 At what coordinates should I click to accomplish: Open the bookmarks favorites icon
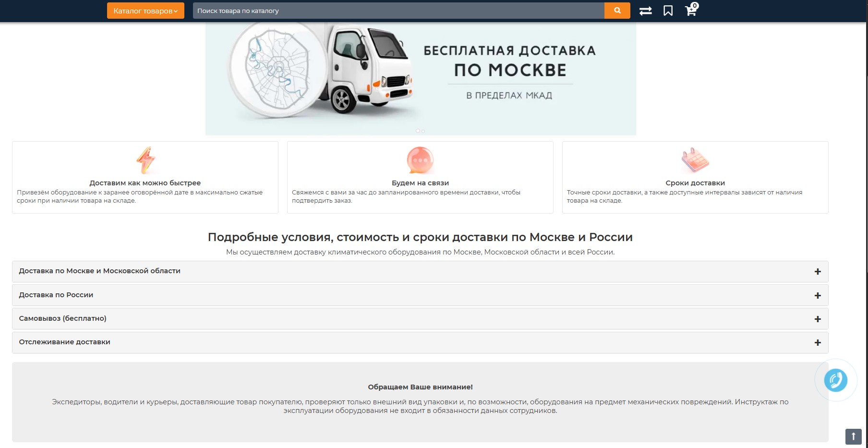point(668,11)
